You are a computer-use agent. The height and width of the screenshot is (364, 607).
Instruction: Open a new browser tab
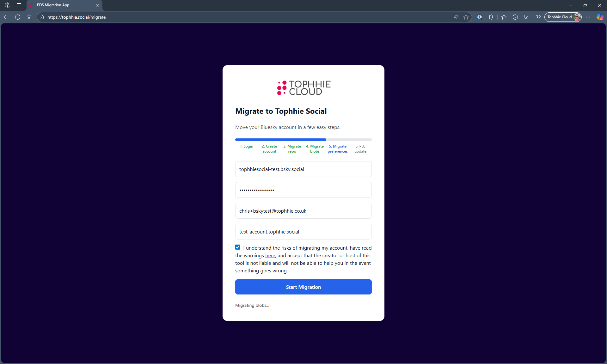pos(108,5)
